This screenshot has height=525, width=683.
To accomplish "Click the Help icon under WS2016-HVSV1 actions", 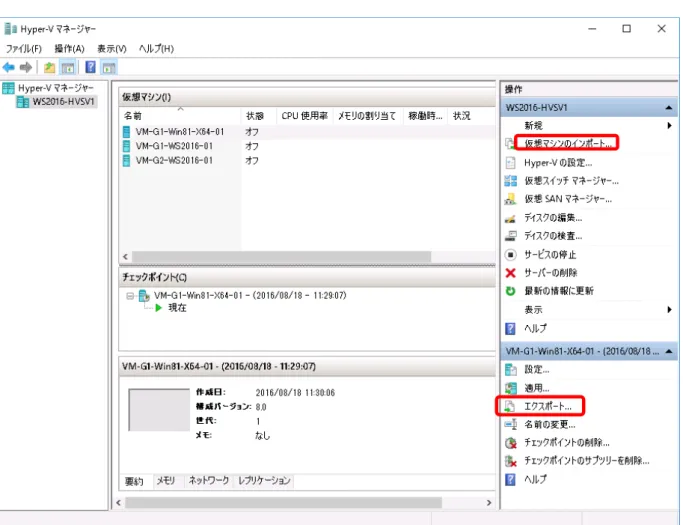I will [510, 329].
